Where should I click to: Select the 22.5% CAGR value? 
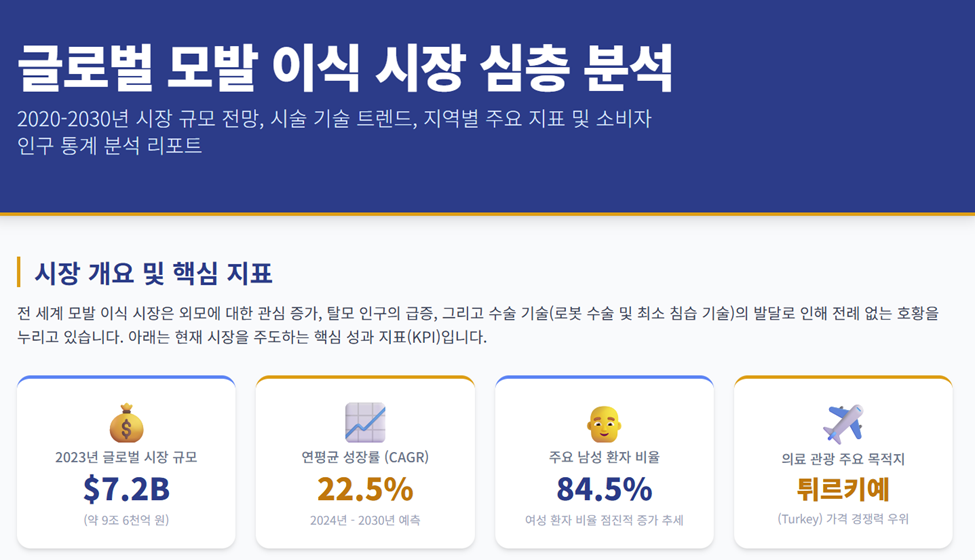pyautogui.click(x=365, y=489)
